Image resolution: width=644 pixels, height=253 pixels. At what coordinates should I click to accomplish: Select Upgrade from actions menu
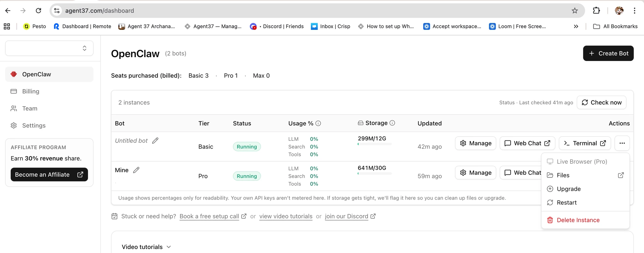coord(585,189)
